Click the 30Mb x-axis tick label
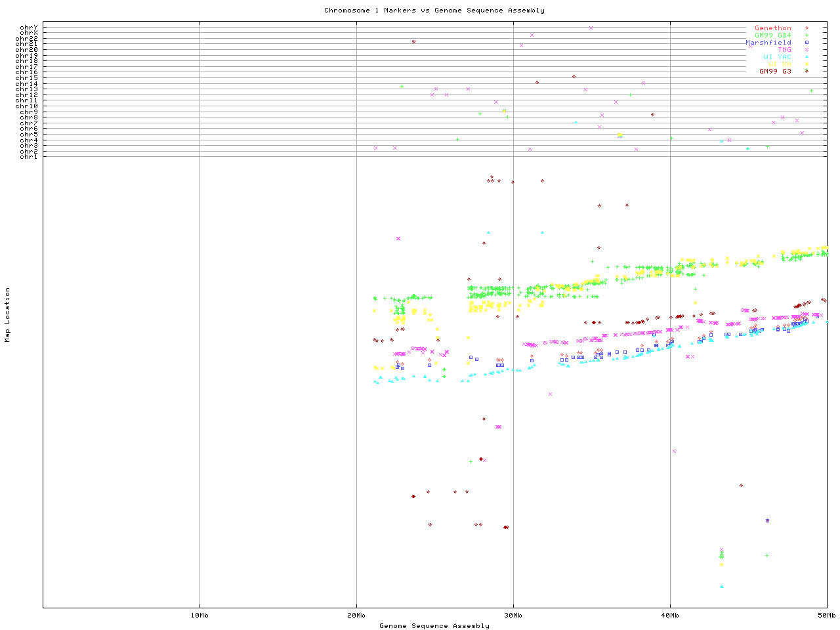 point(513,616)
